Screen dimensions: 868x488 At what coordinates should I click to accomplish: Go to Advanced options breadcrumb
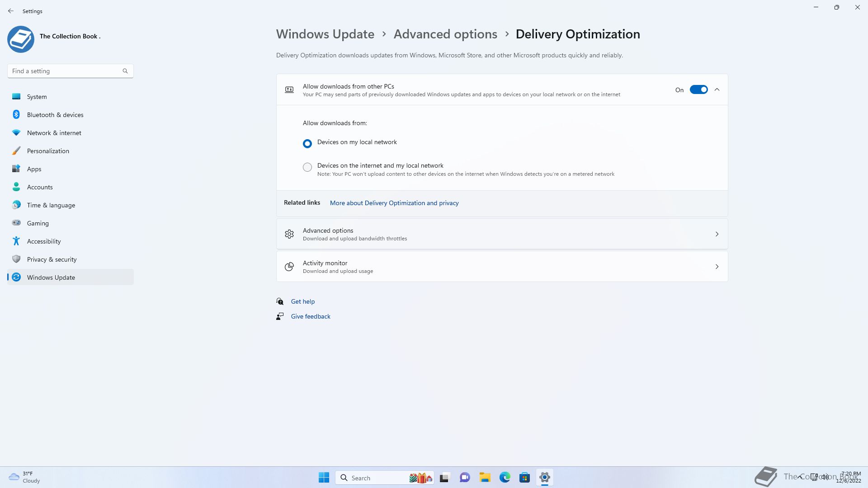[445, 34]
